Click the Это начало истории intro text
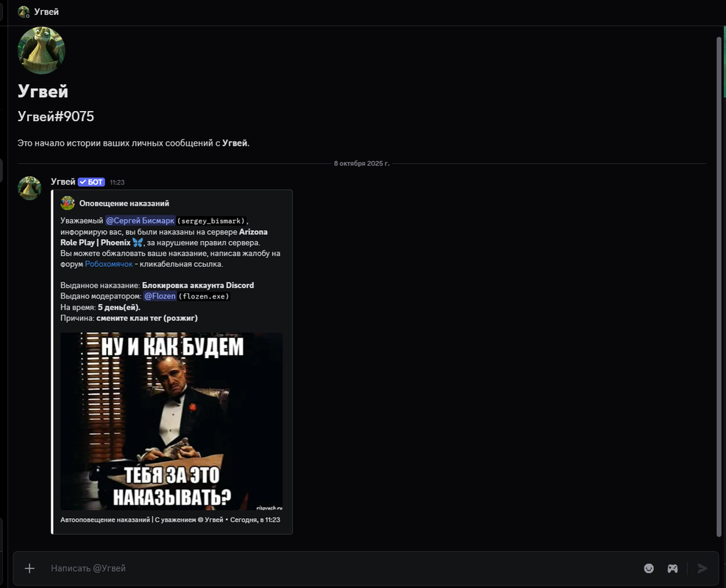 [x=133, y=143]
